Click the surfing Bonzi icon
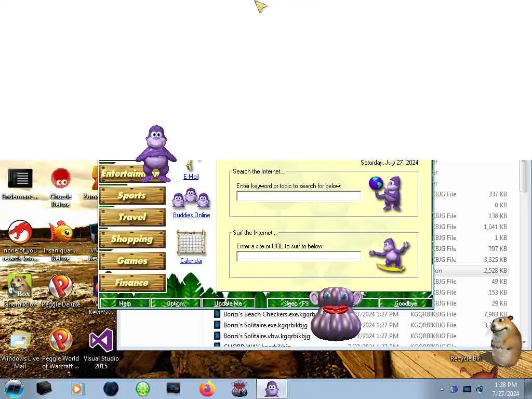Image resolution: width=532 pixels, height=399 pixels. coord(390,255)
